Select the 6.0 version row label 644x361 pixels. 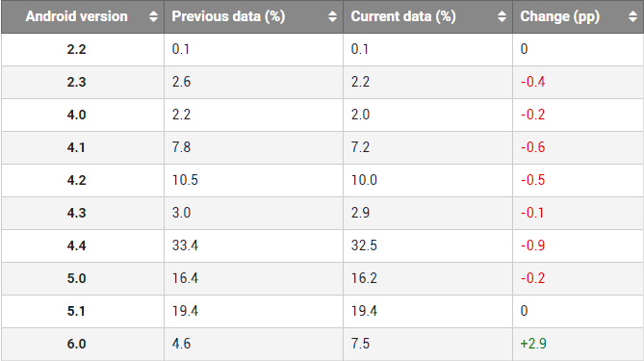pyautogui.click(x=76, y=344)
